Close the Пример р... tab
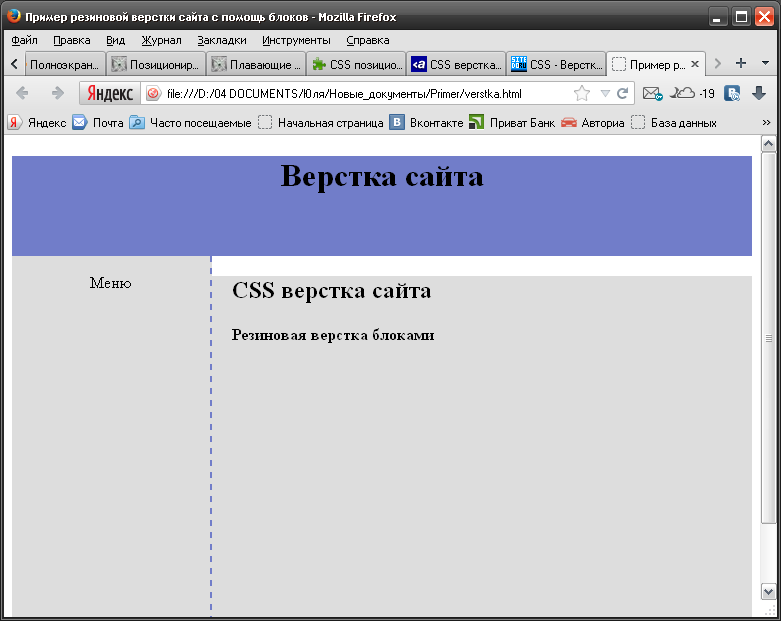 click(x=695, y=64)
